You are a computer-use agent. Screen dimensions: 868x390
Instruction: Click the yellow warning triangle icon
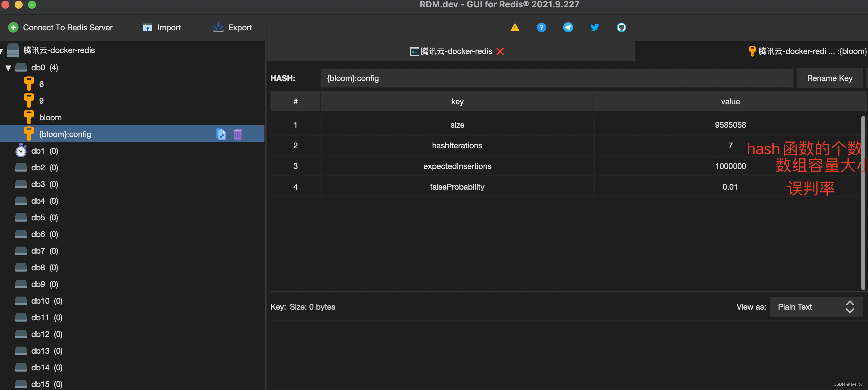pyautogui.click(x=515, y=27)
